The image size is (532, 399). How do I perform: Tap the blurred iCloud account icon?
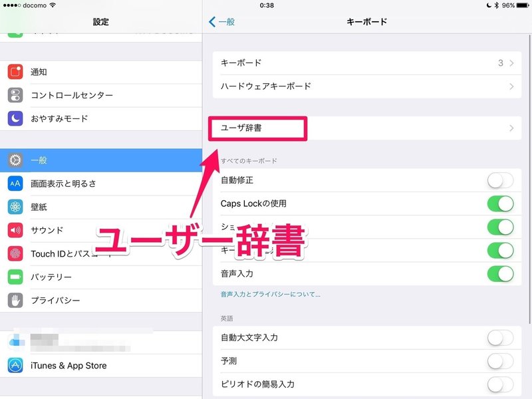point(16,341)
